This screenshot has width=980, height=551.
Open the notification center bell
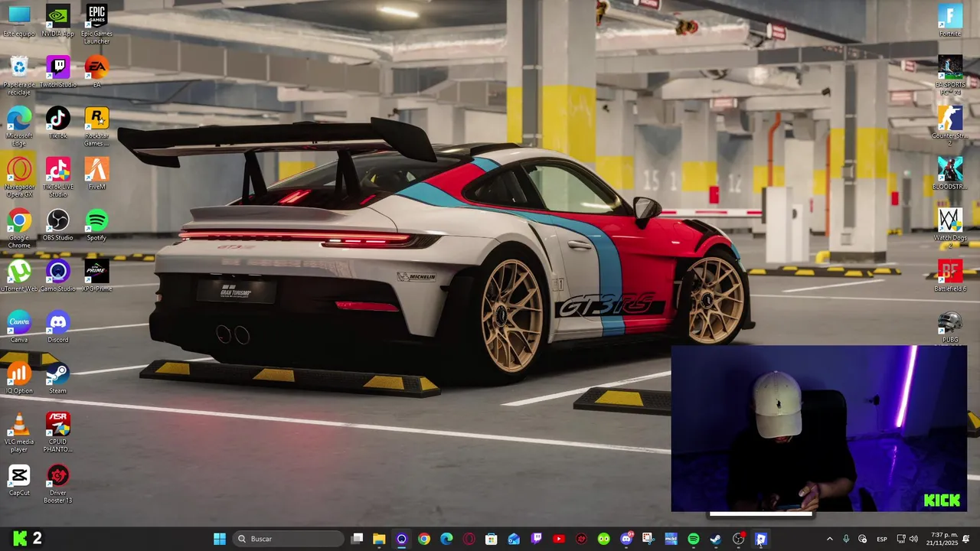(x=965, y=539)
